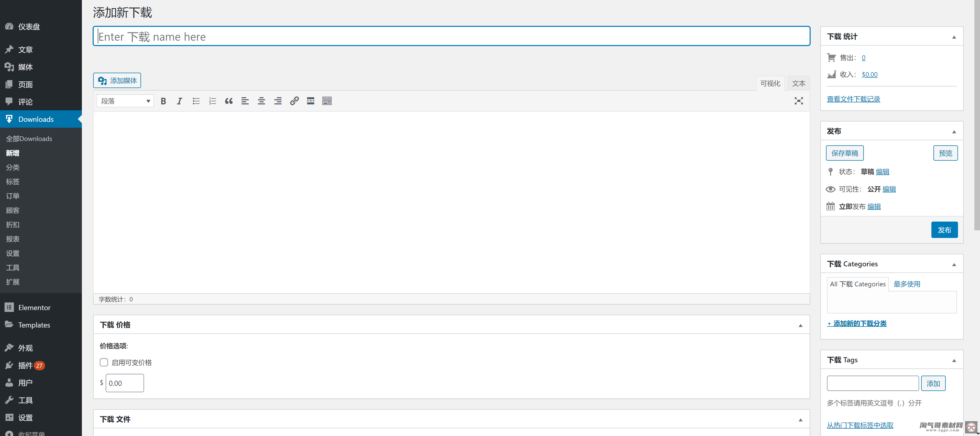The image size is (980, 436).
Task: Enable the 启用可变价格 checkbox
Action: pyautogui.click(x=104, y=361)
